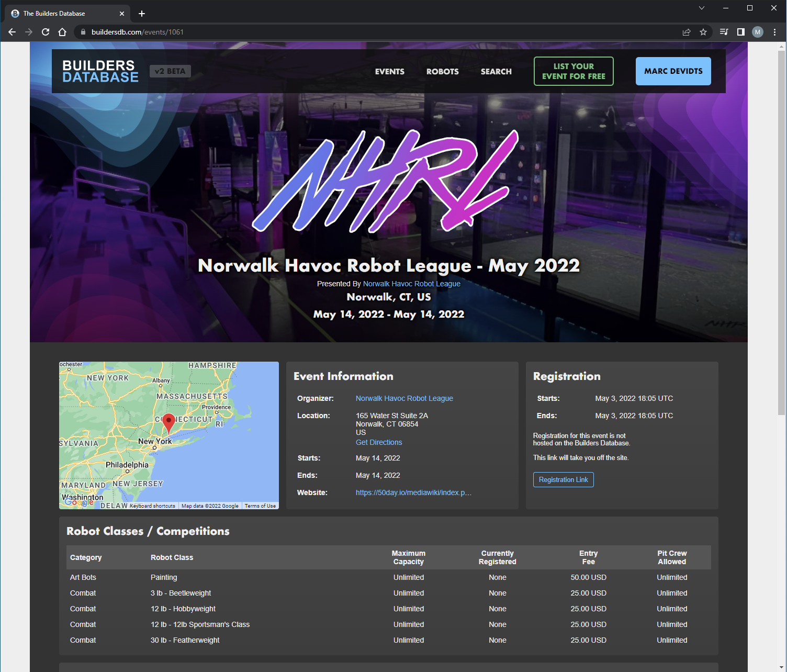Viewport: 787px width, 672px height.
Task: Open the tab search dropdown chevron
Action: point(702,8)
